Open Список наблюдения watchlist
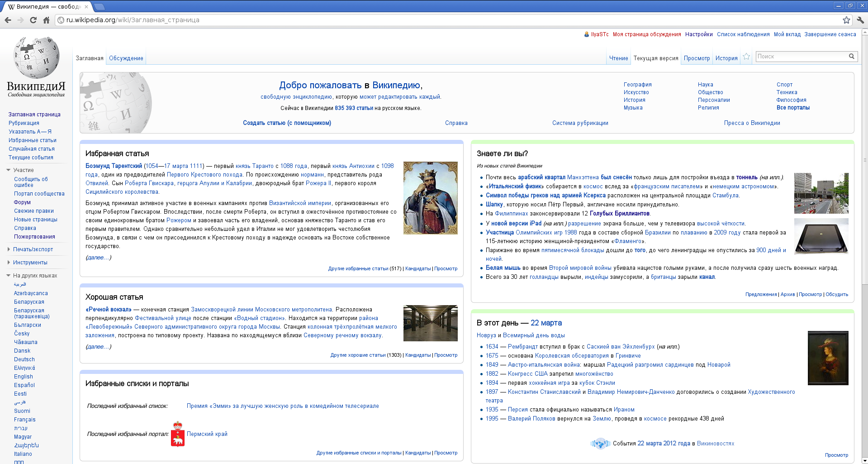Screen dimensions: 868x464 click(x=743, y=34)
